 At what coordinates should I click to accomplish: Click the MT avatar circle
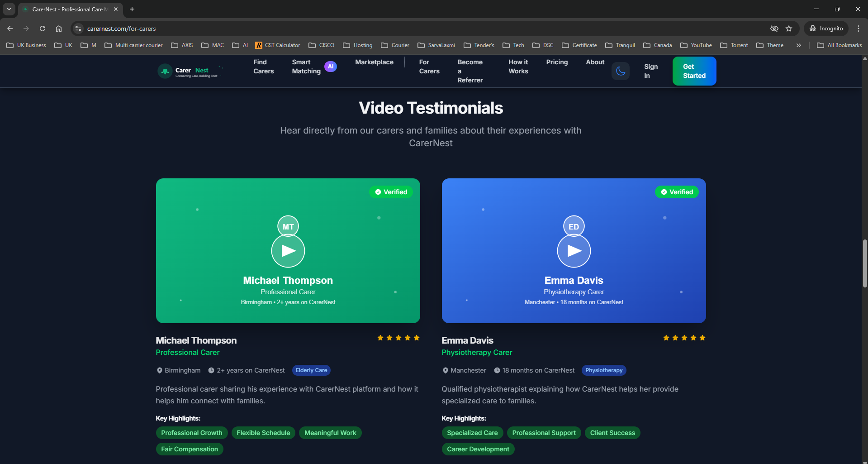(x=288, y=226)
